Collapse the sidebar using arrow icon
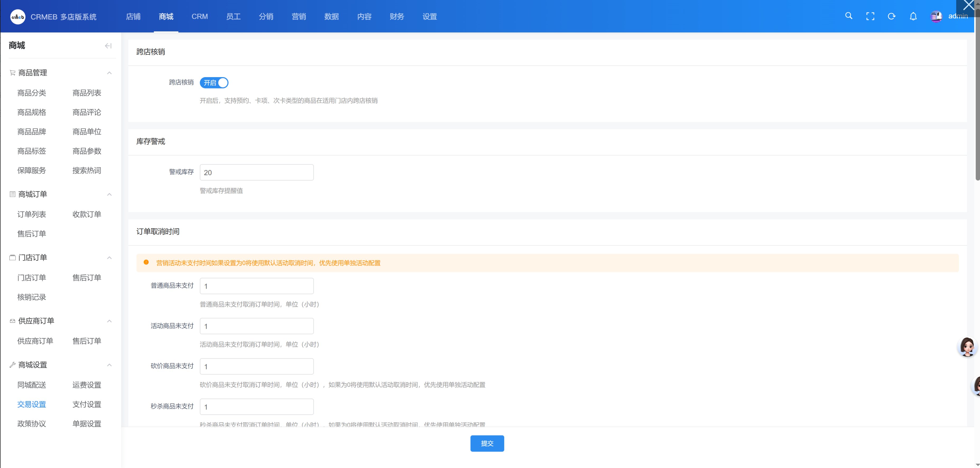The width and height of the screenshot is (980, 468). tap(108, 46)
